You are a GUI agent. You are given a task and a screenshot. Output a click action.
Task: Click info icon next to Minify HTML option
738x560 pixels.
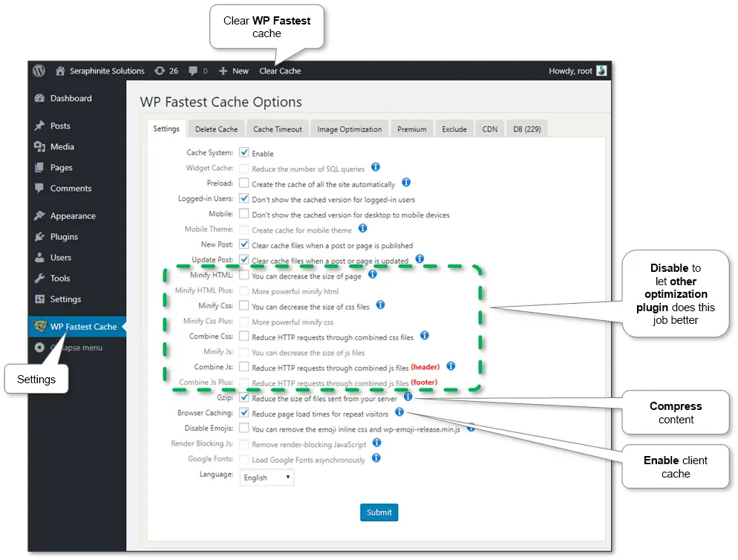[x=372, y=273]
